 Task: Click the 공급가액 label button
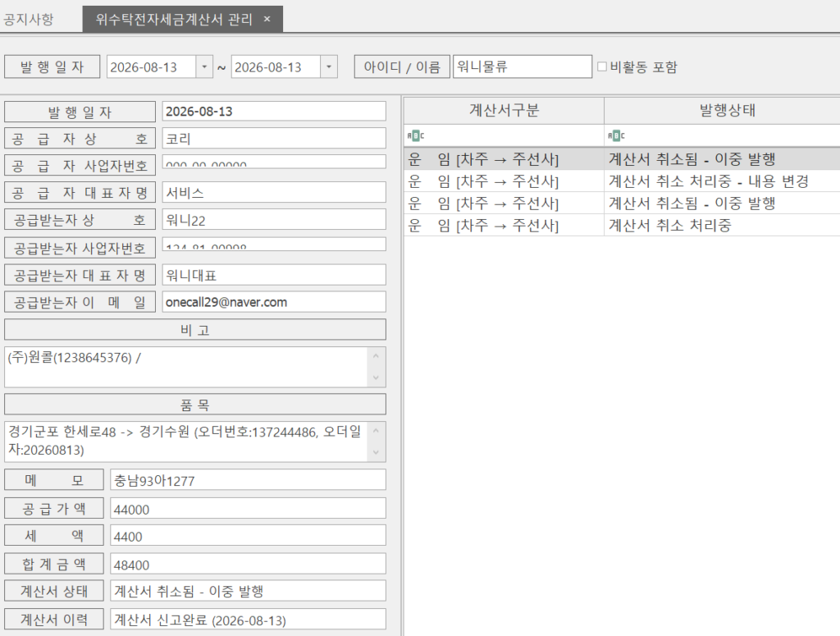click(x=54, y=508)
